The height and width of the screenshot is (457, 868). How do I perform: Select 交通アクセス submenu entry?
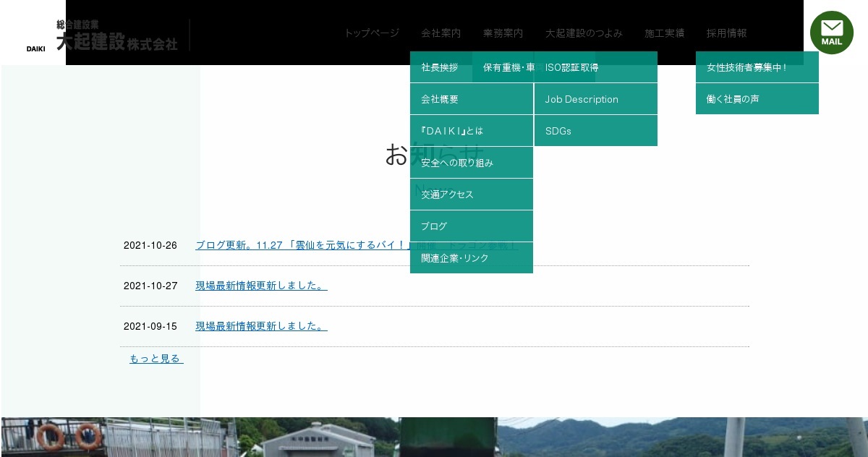click(472, 195)
